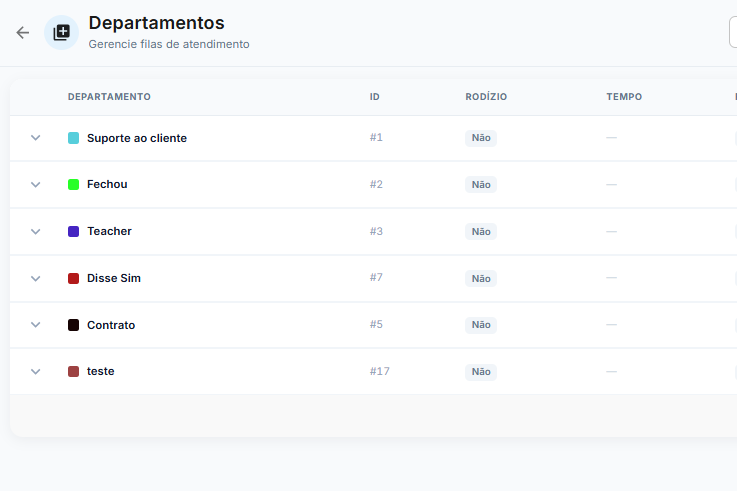Select the teste department name

tap(101, 371)
